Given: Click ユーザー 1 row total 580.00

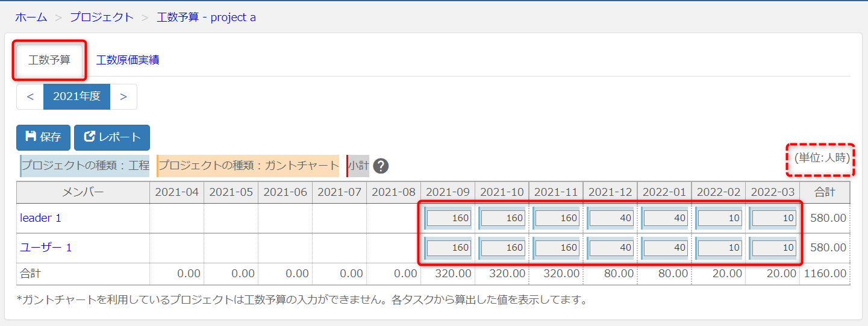Looking at the screenshot, I should pos(828,248).
